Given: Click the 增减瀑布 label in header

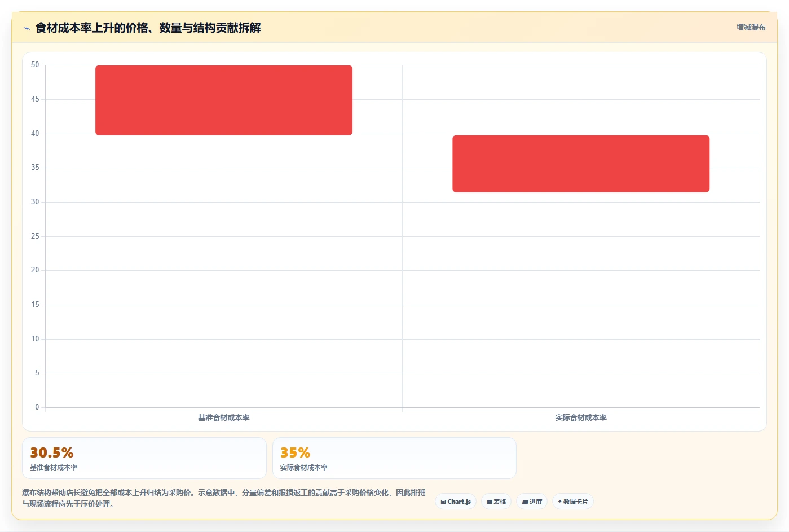Looking at the screenshot, I should [x=751, y=27].
